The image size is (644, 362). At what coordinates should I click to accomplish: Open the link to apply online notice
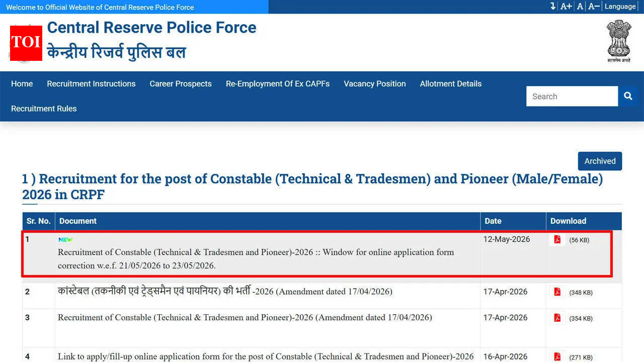tap(266, 356)
